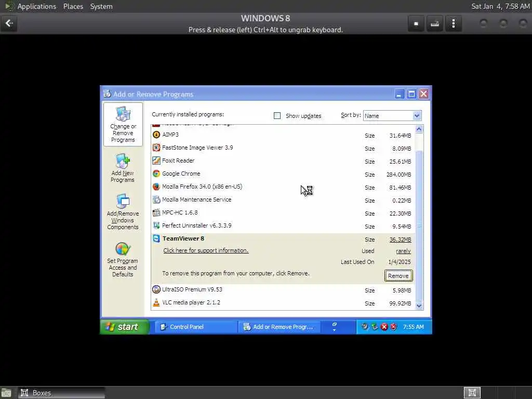Select Mozilla Maintenance Service entry

[196, 199]
